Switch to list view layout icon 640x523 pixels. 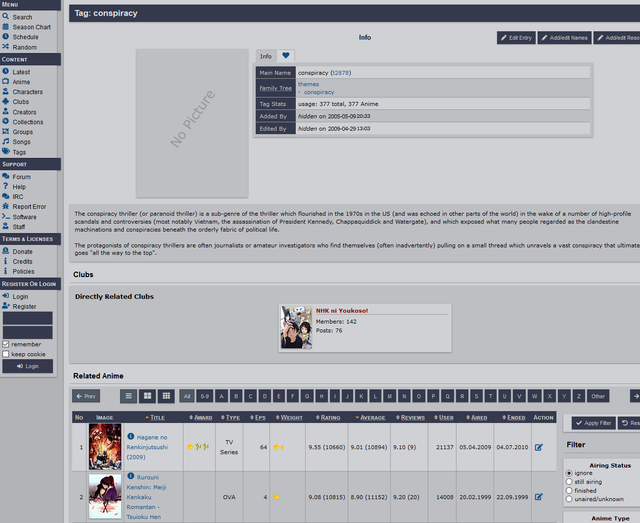point(128,396)
